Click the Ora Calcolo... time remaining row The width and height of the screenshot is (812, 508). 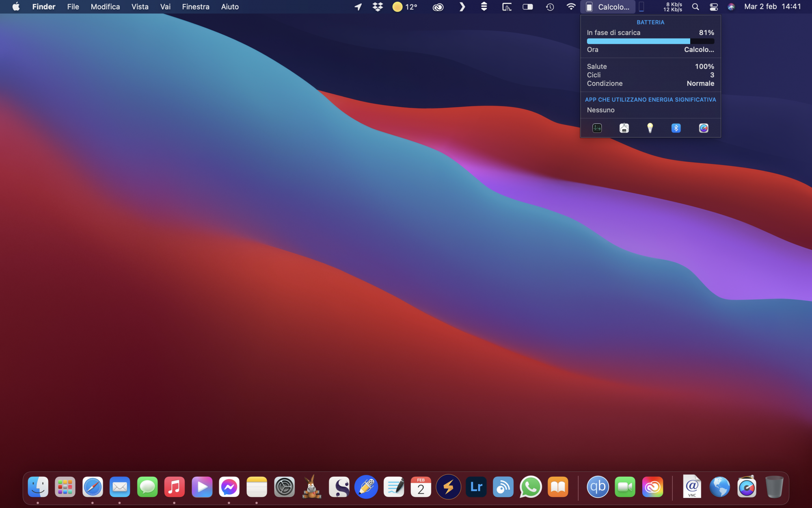point(650,50)
